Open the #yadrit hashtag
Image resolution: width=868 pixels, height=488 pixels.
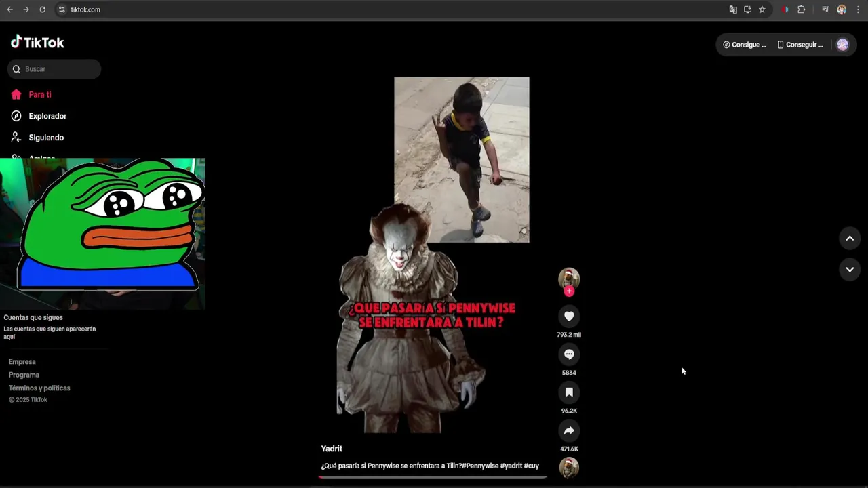point(511,466)
